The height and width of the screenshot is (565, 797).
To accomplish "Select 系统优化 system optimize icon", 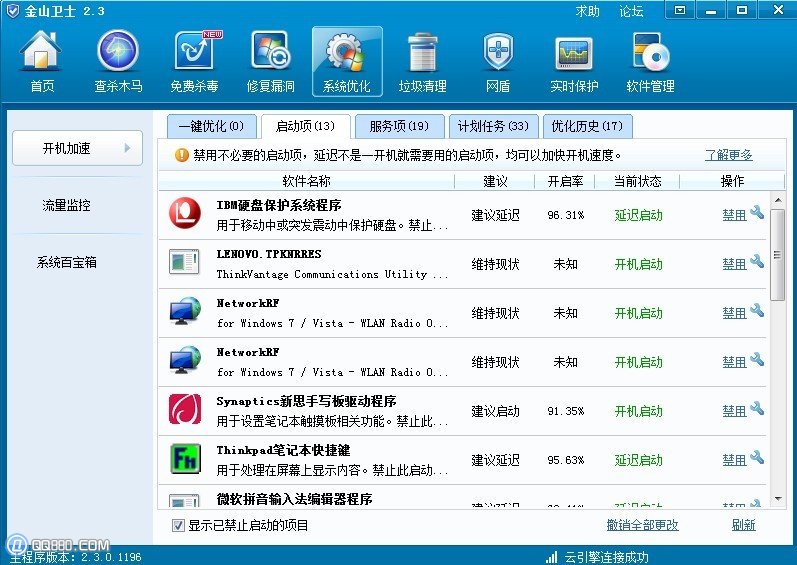I will coord(347,61).
